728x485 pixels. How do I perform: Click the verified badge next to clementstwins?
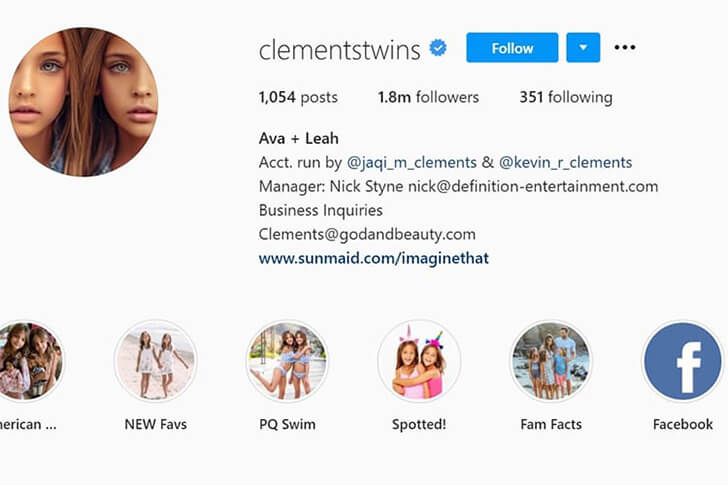click(437, 48)
